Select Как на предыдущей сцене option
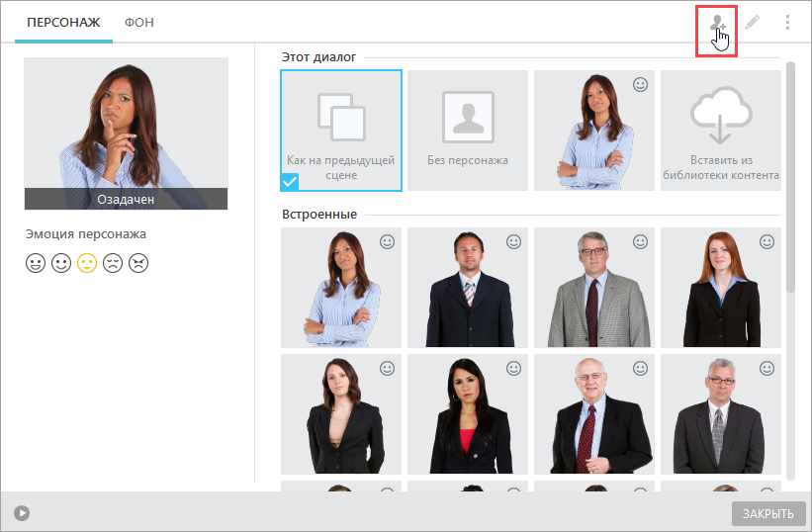The image size is (812, 532). click(341, 131)
